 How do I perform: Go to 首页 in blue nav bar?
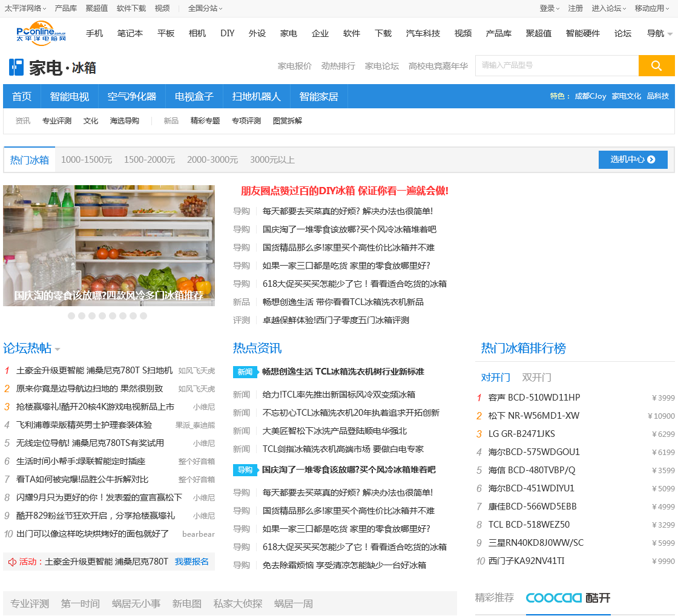(22, 96)
